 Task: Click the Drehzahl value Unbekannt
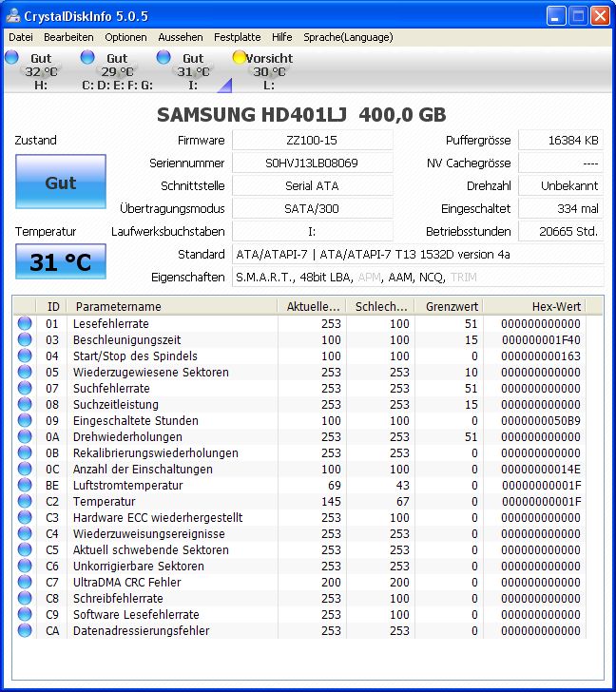(x=561, y=185)
